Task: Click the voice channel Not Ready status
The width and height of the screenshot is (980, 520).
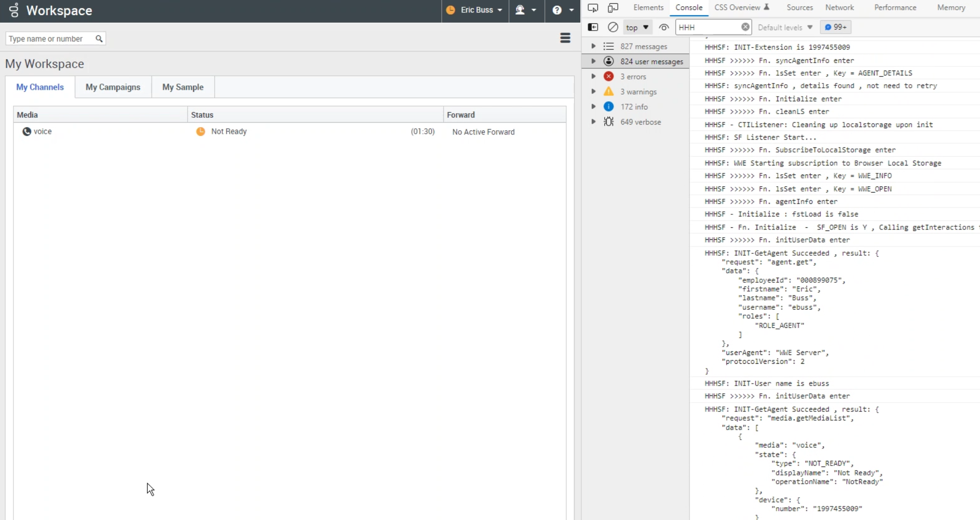Action: [x=228, y=132]
